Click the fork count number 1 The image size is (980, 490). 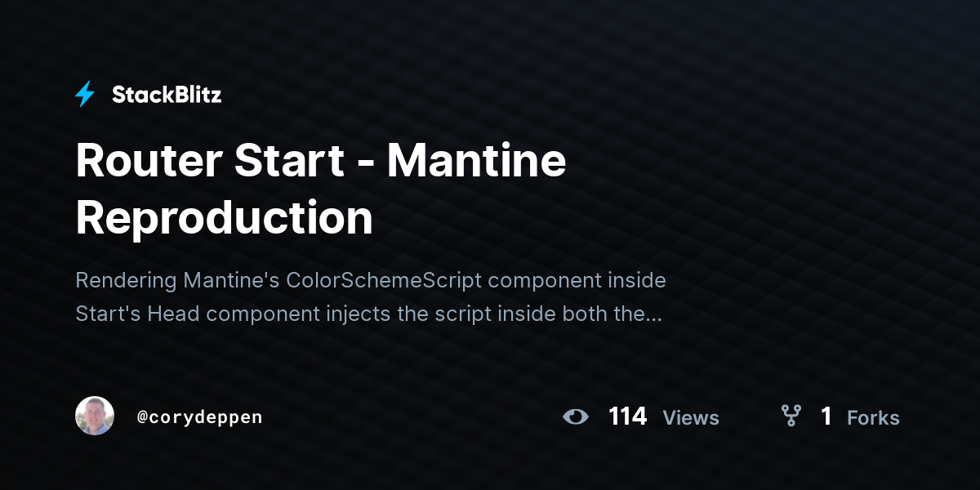click(x=826, y=416)
